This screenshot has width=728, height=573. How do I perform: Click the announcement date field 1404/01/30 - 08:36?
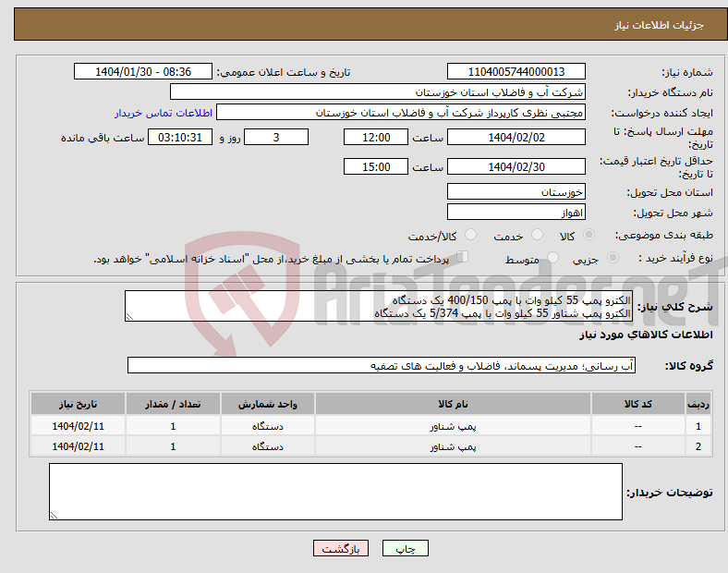143,71
